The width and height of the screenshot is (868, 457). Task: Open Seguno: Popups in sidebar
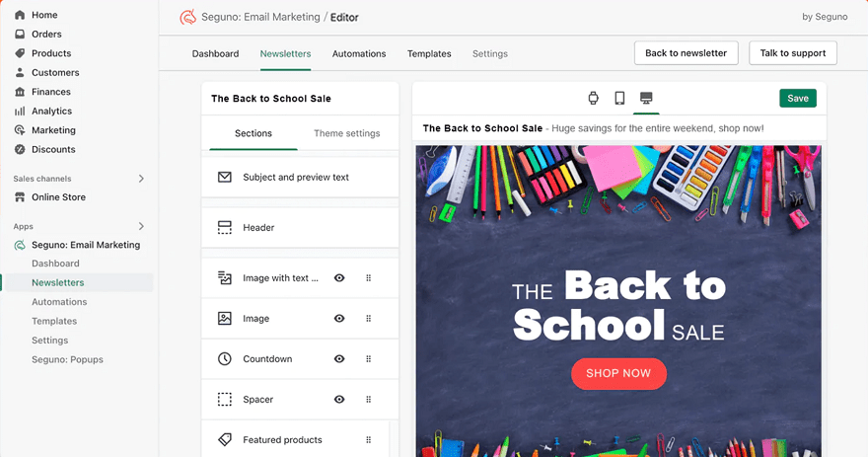[67, 359]
